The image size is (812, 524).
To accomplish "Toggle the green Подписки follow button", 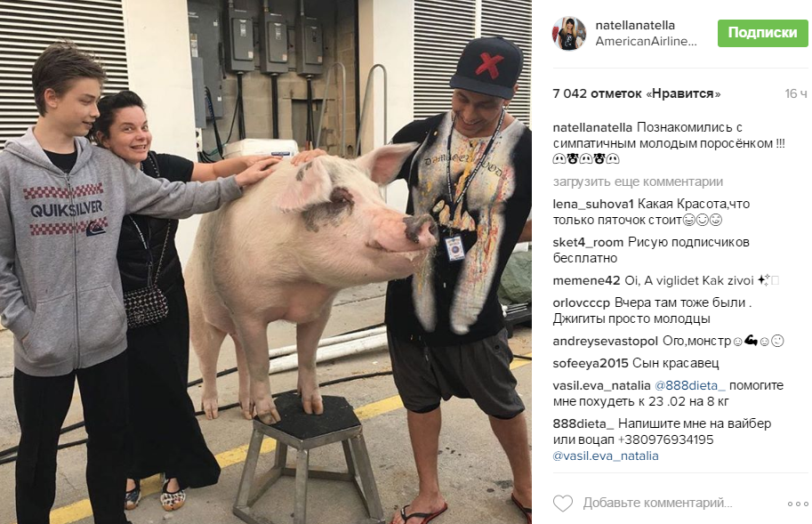I will coord(762,33).
